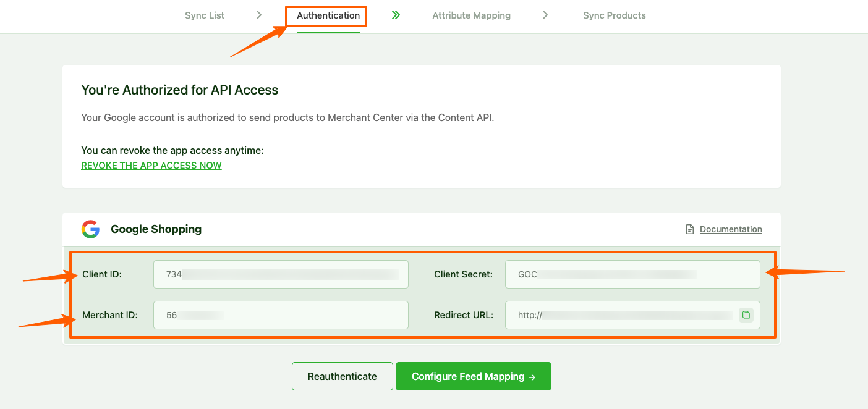Click the Configure Feed Mapping button
The width and height of the screenshot is (868, 409).
(x=473, y=376)
